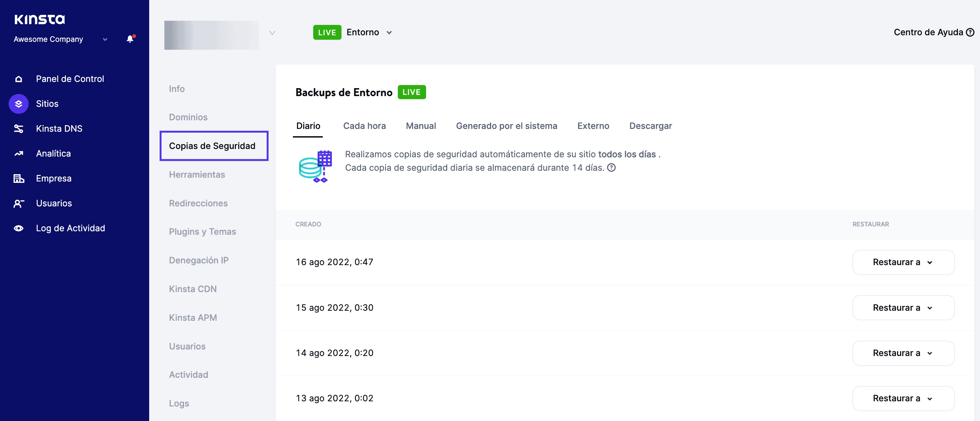Viewport: 980px width, 421px height.
Task: Select the Sitios layers icon
Action: coord(19,104)
